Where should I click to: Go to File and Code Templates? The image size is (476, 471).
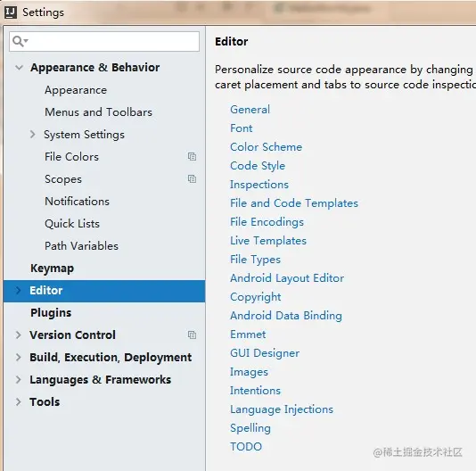coord(294,203)
